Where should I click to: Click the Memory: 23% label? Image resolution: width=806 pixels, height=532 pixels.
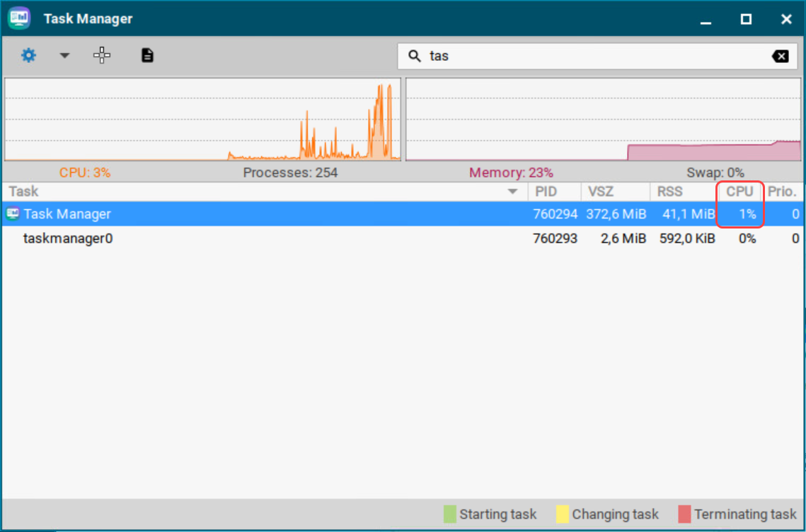pos(511,172)
